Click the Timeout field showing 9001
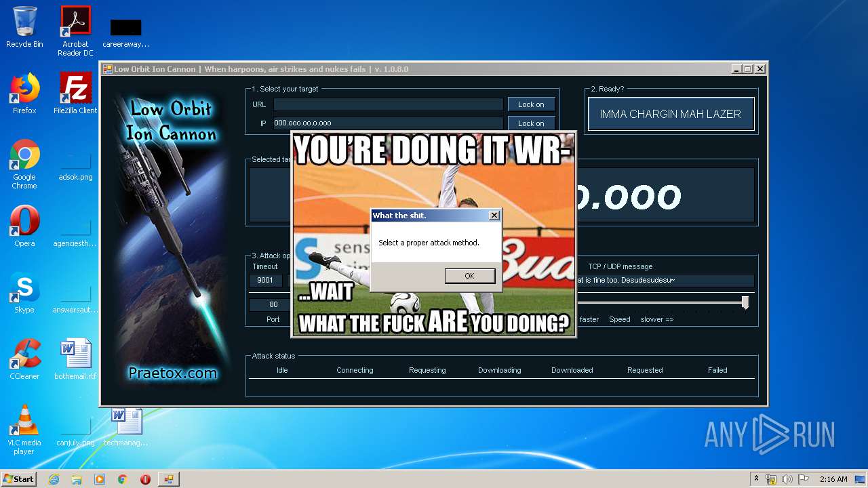 266,280
